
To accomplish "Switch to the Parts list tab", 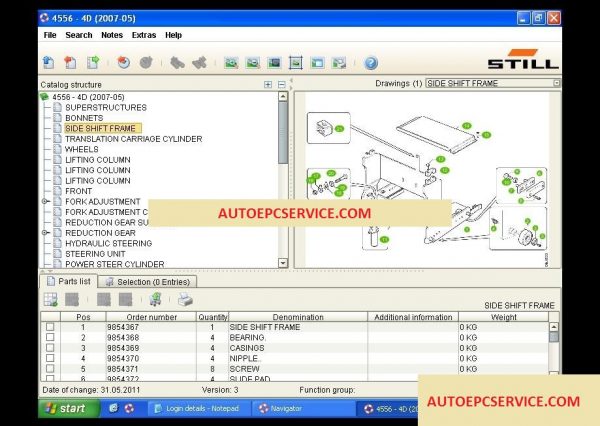I will click(68, 281).
